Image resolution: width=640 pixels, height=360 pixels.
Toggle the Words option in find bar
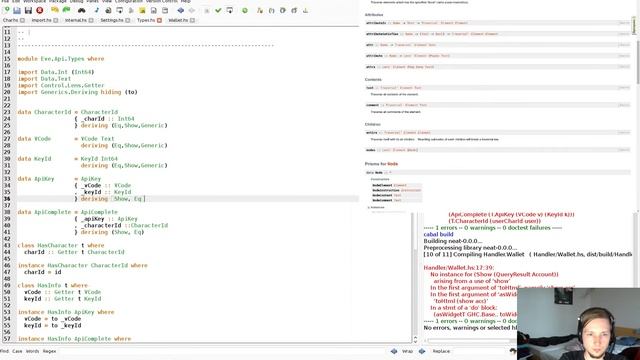33,351
